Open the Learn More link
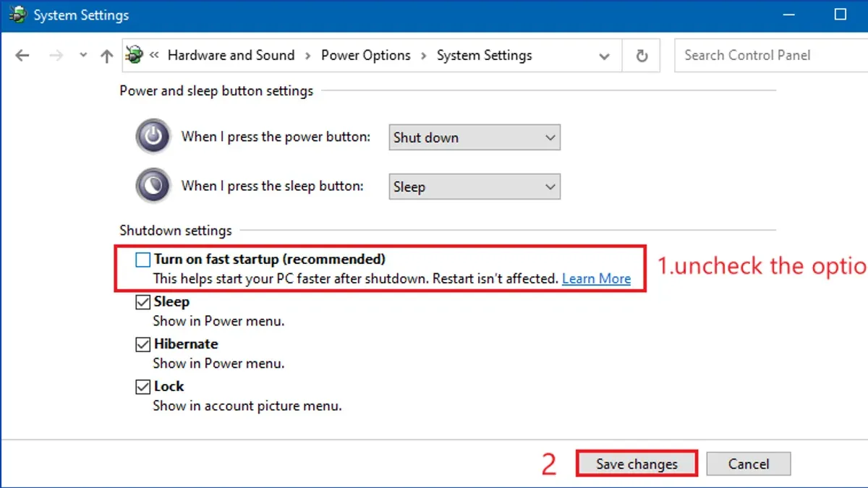This screenshot has height=488, width=868. [597, 278]
